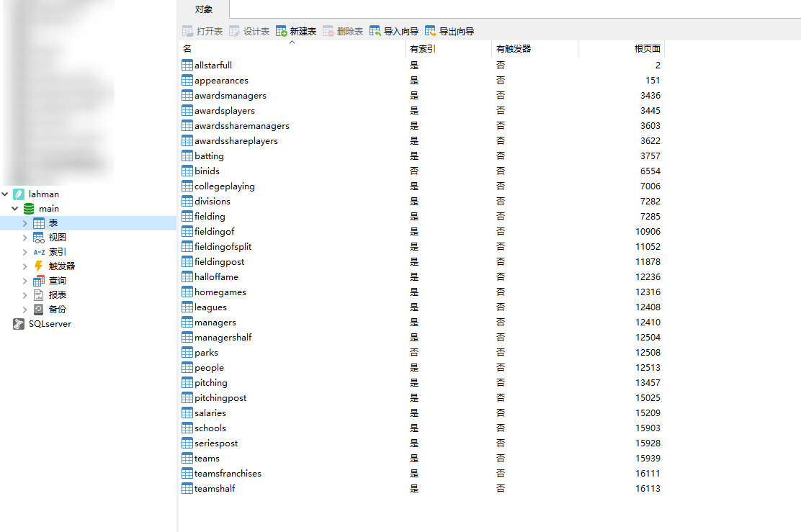Select the seriespost table name

coord(216,443)
